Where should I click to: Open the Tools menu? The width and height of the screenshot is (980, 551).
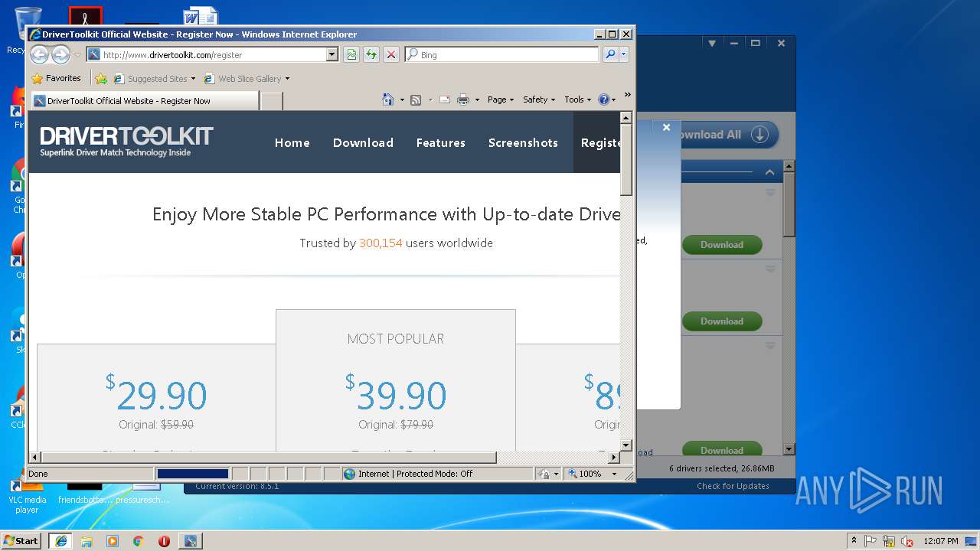[x=578, y=99]
